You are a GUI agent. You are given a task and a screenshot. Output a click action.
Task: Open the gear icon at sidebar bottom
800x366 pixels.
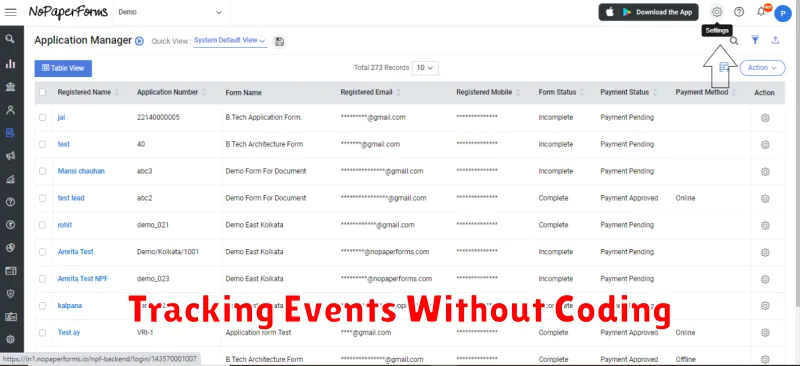[10, 339]
